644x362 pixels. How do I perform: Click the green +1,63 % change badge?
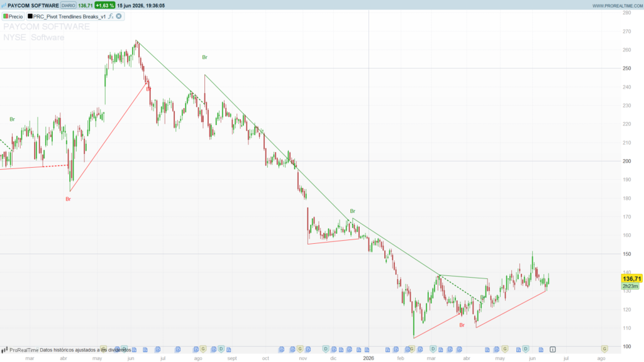coord(105,6)
